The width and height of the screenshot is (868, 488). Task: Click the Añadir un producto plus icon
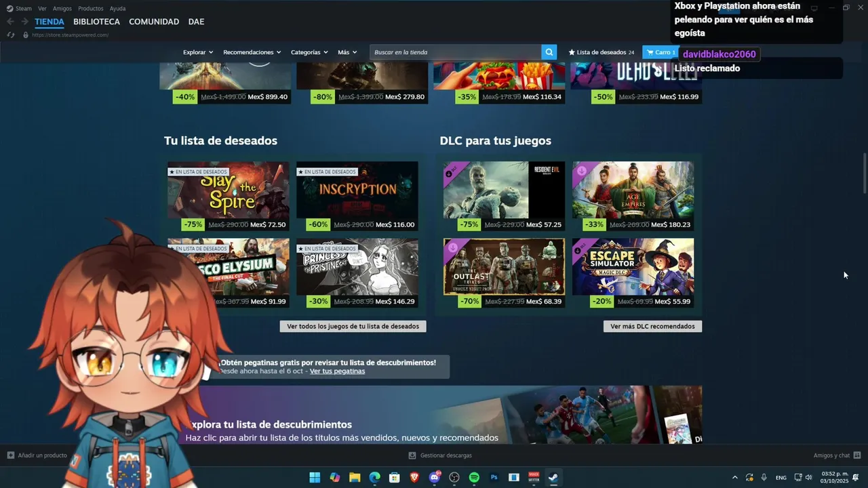pyautogui.click(x=10, y=455)
